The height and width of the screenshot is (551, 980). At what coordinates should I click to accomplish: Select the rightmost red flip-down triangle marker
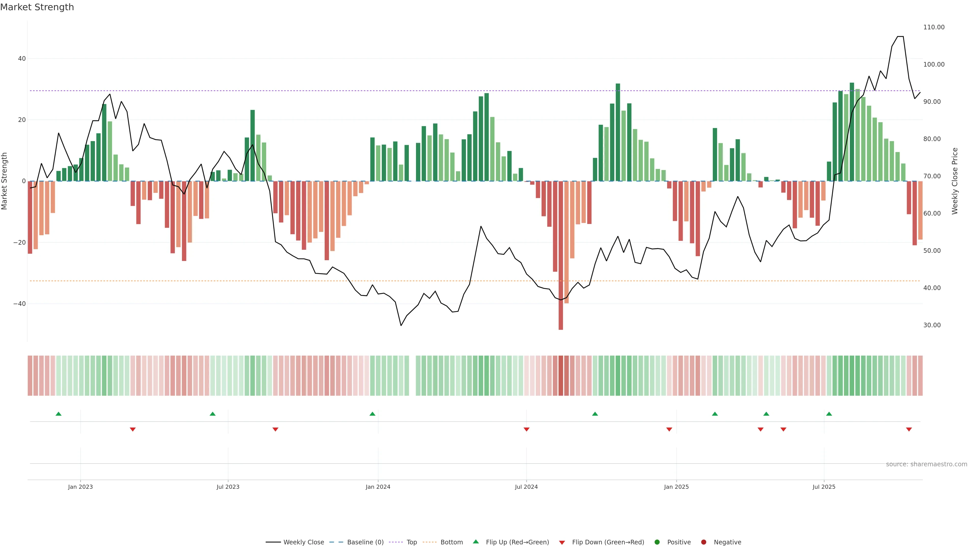[909, 429]
